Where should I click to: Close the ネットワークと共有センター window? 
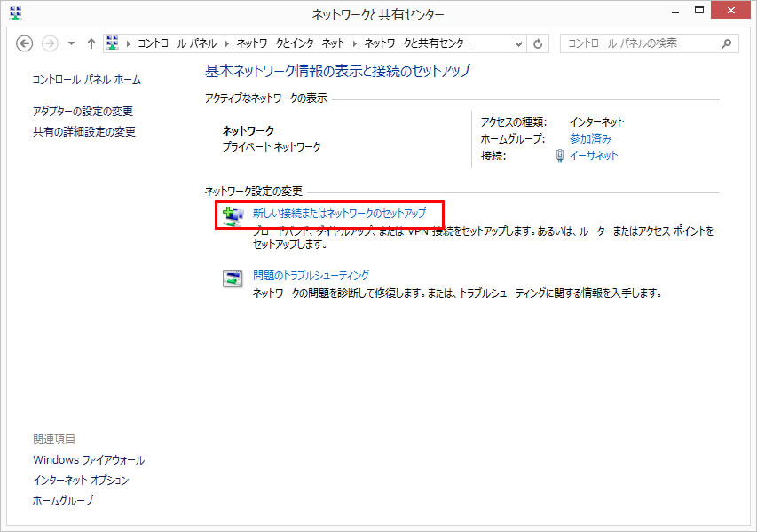tap(731, 10)
